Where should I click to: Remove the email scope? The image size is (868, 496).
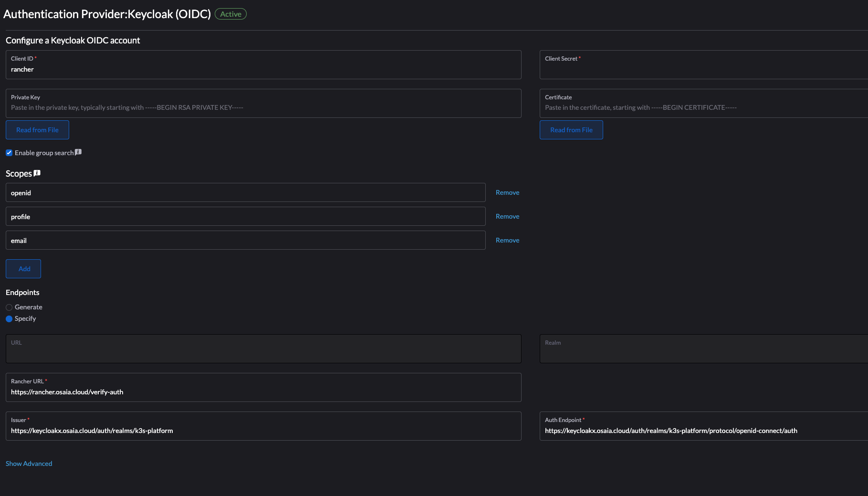coord(507,240)
